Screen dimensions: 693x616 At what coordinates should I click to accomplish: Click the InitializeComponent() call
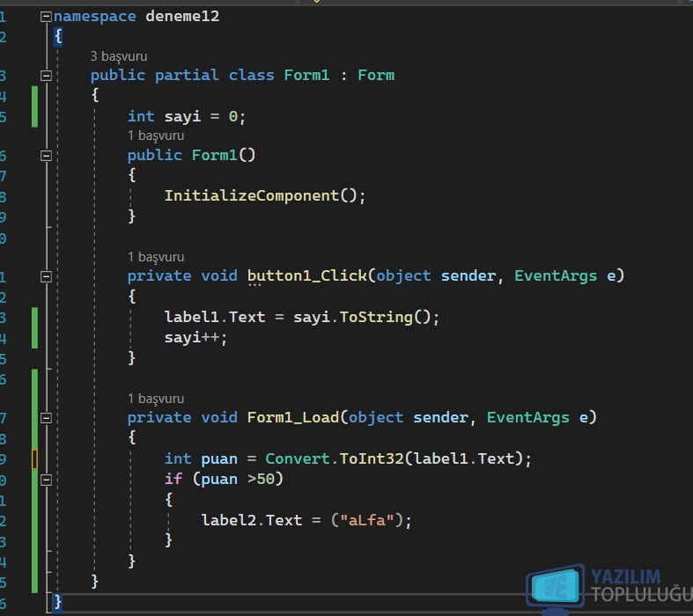point(265,195)
